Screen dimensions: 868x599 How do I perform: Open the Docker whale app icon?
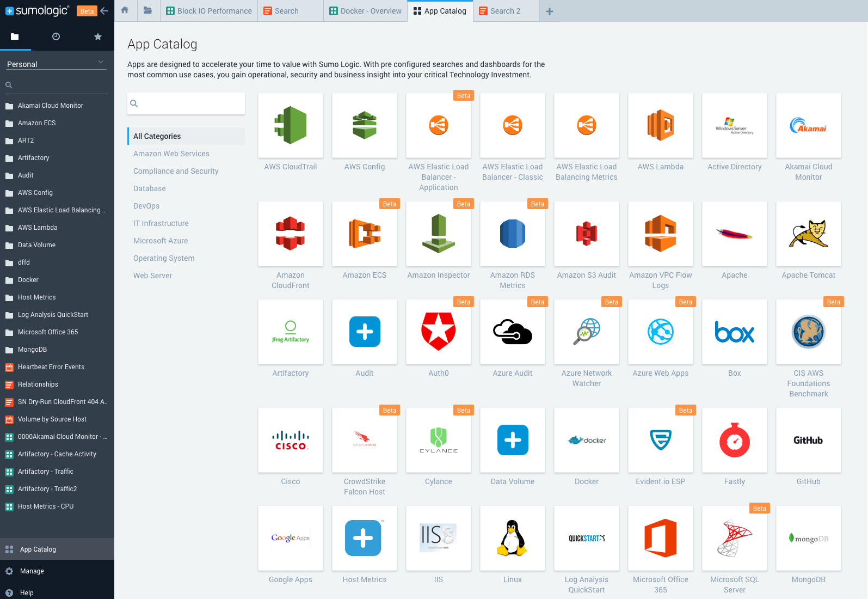587,440
